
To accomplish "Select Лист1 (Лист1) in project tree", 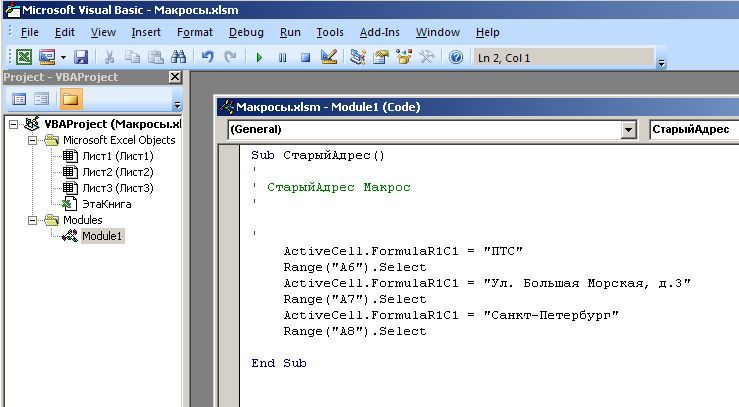I will pos(117,156).
